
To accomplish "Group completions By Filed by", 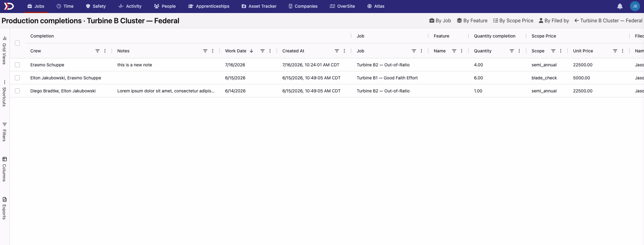I will [554, 20].
